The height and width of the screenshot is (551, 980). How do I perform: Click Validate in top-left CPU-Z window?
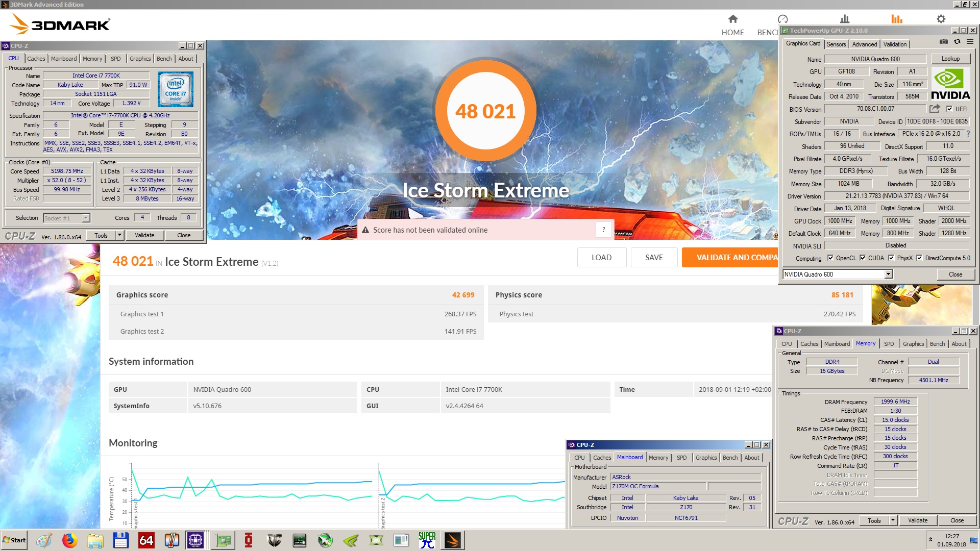point(144,235)
